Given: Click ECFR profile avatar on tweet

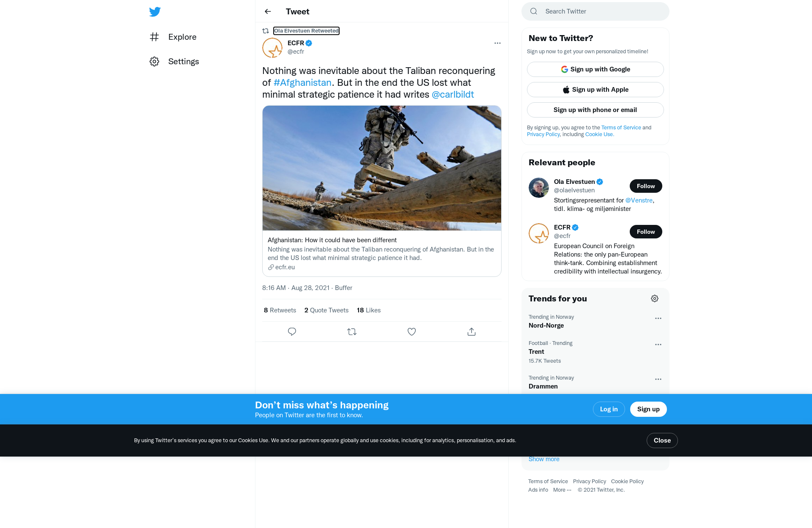Looking at the screenshot, I should [x=272, y=48].
